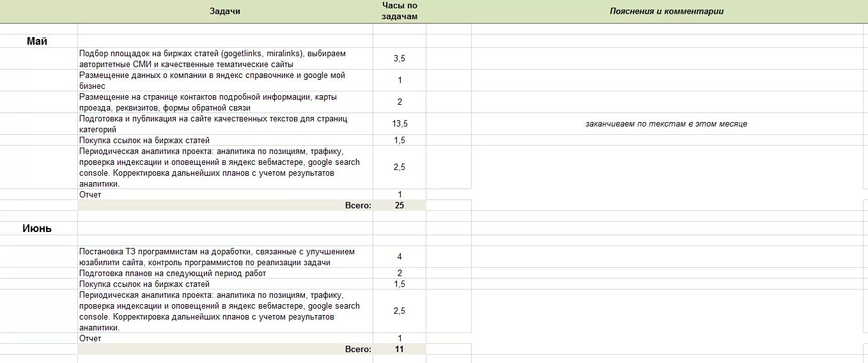
Task: Click hours value 2 for страница контактов row
Action: (x=399, y=102)
